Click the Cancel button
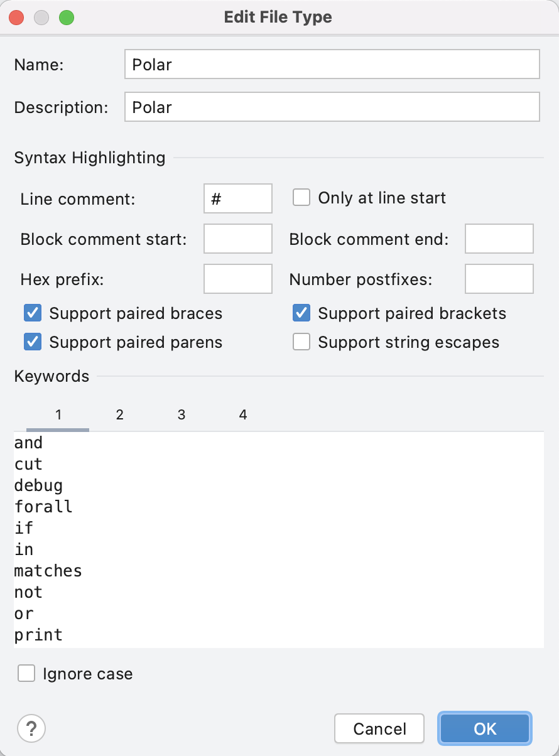 [x=379, y=728]
